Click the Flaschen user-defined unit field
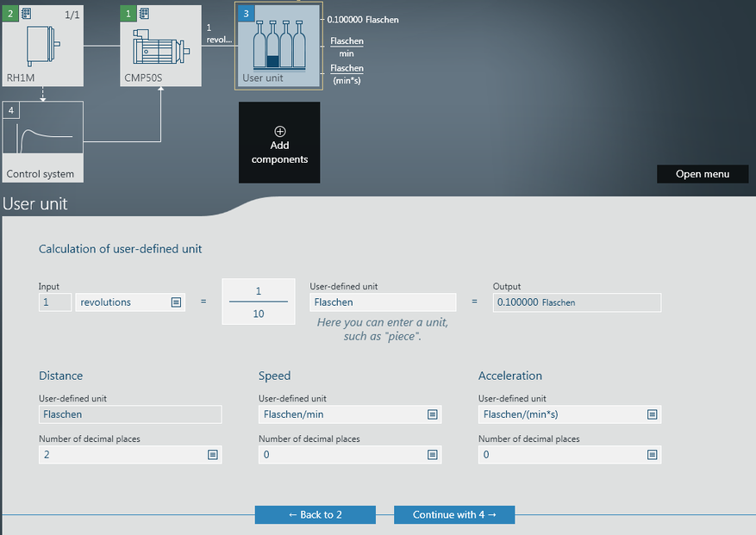756x535 pixels. (x=383, y=302)
